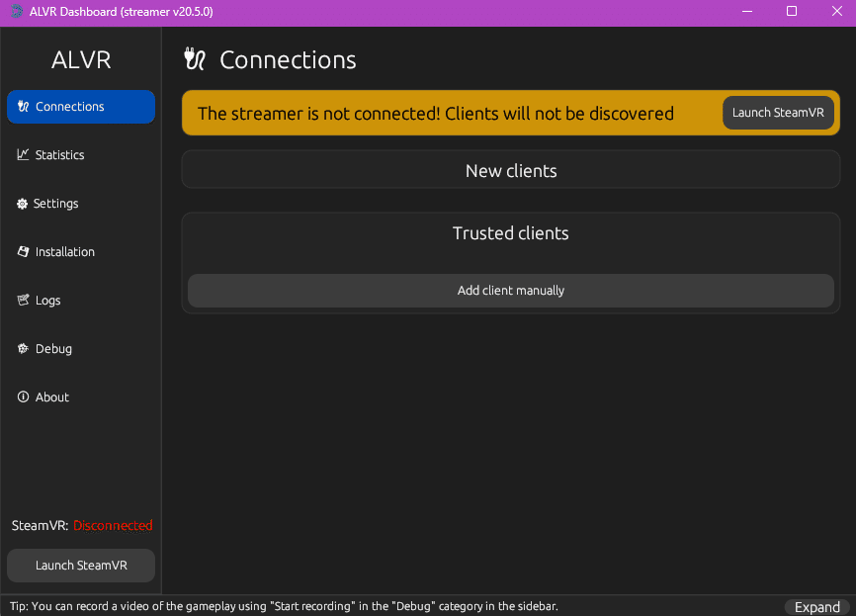
Task: Click the ALVR app icon in title bar
Action: 17,12
